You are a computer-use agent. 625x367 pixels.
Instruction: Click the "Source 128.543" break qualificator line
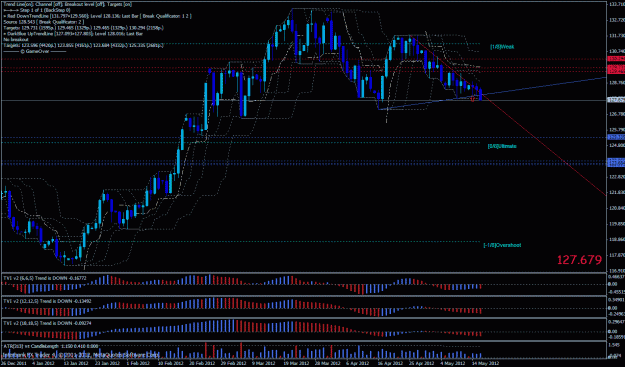(43, 22)
